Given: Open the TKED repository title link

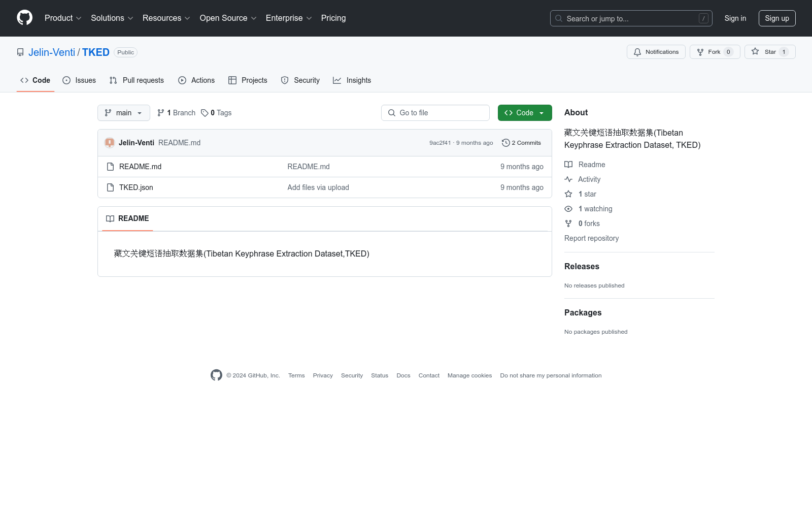Looking at the screenshot, I should coord(96,52).
